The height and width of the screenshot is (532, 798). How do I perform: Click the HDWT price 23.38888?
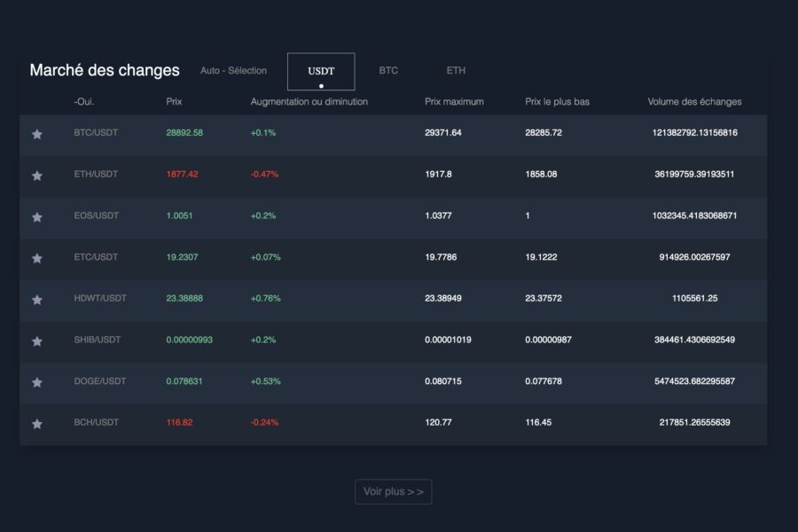(x=184, y=298)
